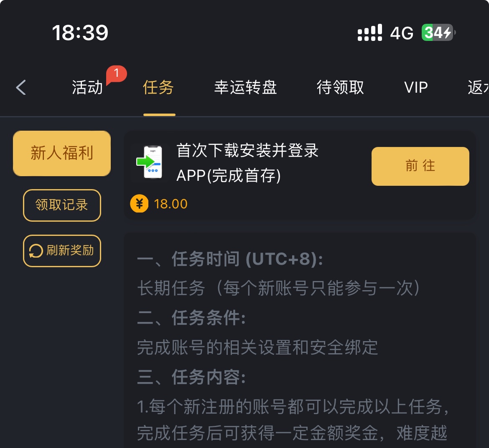489x448 pixels.
Task: Tap the 18.00 reward amount
Action: pos(171,204)
